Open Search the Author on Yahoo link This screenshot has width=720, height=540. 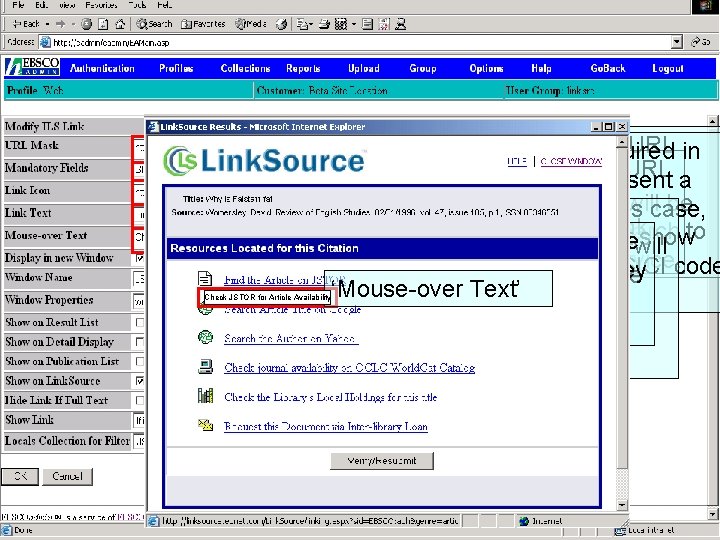[x=291, y=338]
